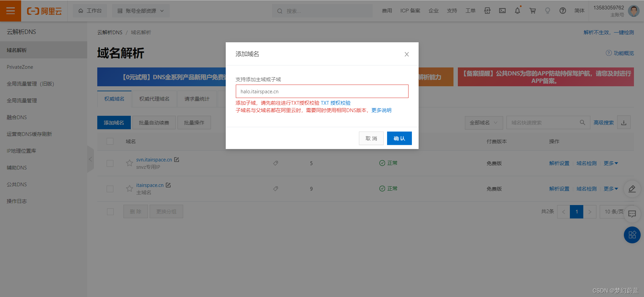Click the 取消 button in the dialog
The width and height of the screenshot is (644, 297).
(371, 138)
